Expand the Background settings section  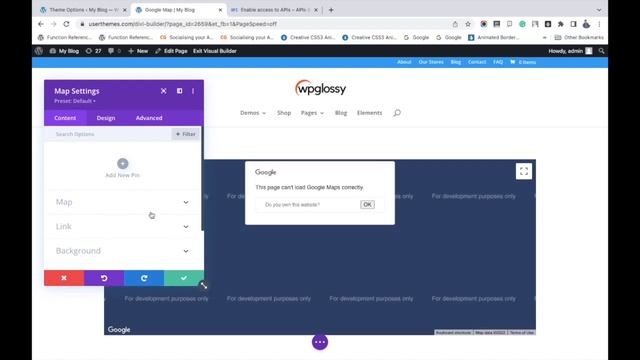point(122,251)
